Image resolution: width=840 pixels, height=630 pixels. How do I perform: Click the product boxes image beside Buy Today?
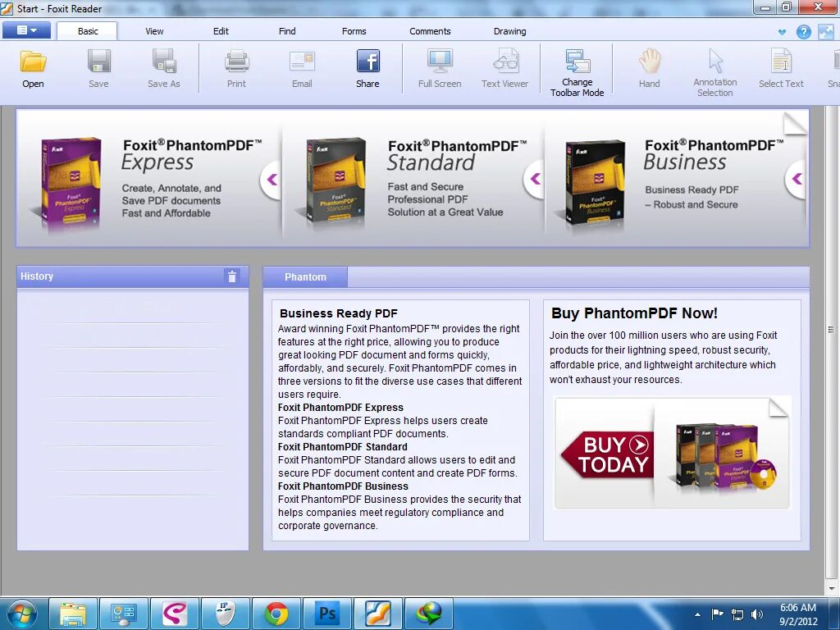[725, 457]
